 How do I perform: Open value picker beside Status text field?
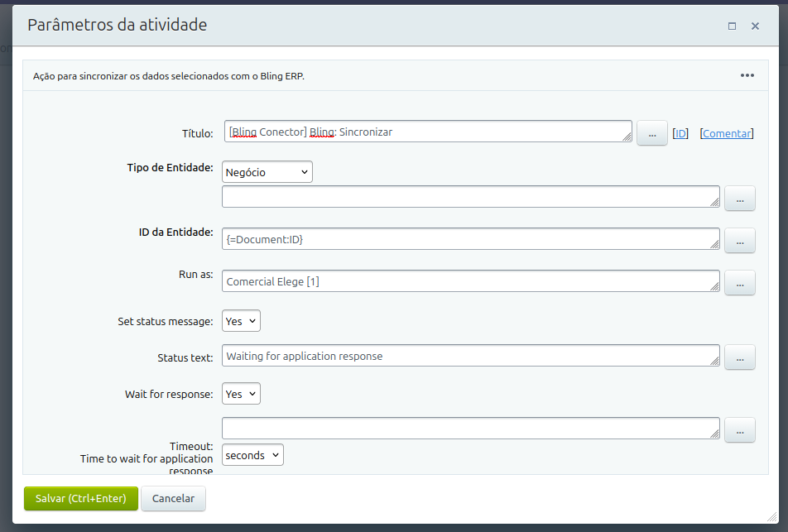pyautogui.click(x=739, y=357)
